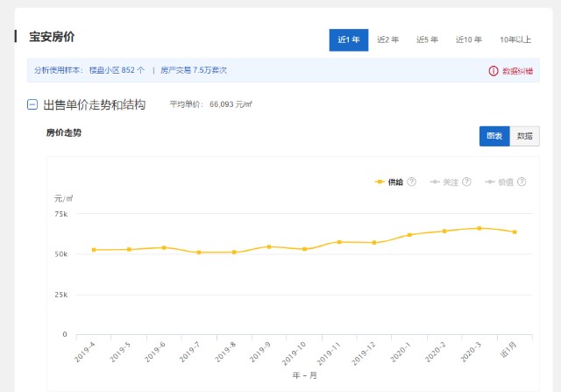Show the 价值 series in the legend
Viewport: 561px width, 392px height.
point(506,182)
